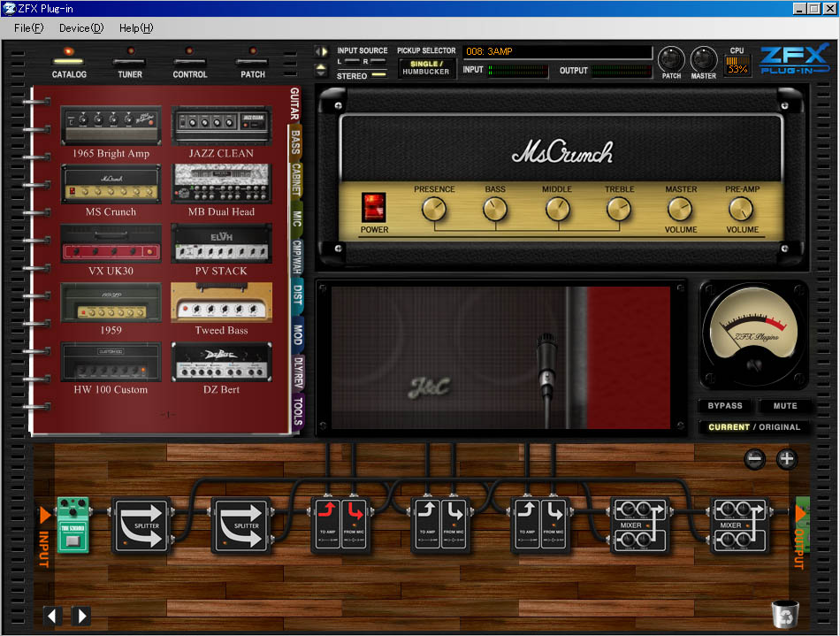Select the DLY/REV catalog side tab
The height and width of the screenshot is (636, 840).
pyautogui.click(x=298, y=372)
